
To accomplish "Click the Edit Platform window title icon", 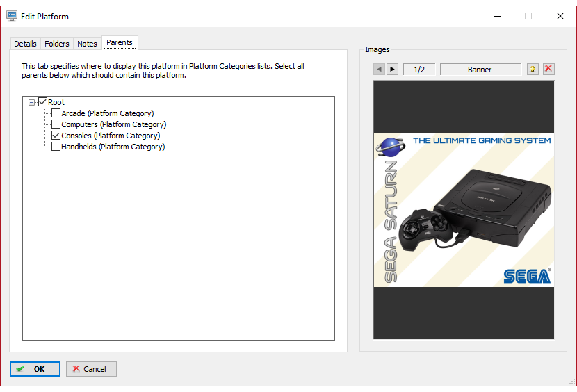I will [x=12, y=16].
